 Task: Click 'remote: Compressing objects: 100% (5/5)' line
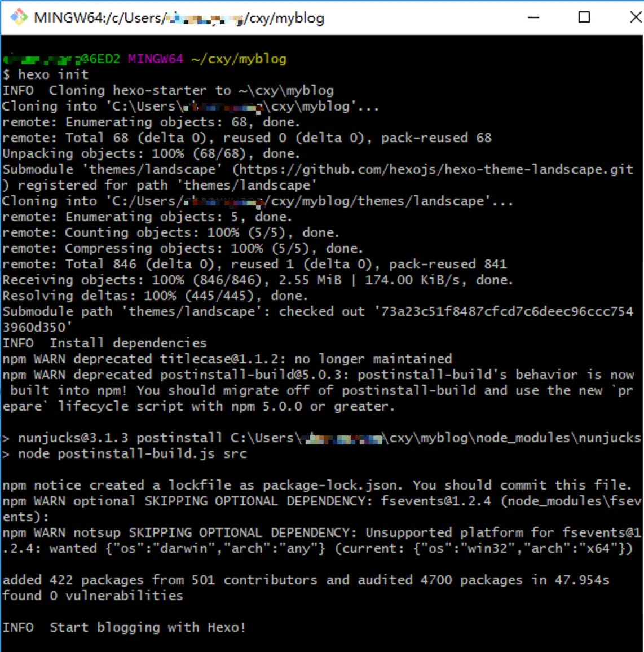point(183,249)
